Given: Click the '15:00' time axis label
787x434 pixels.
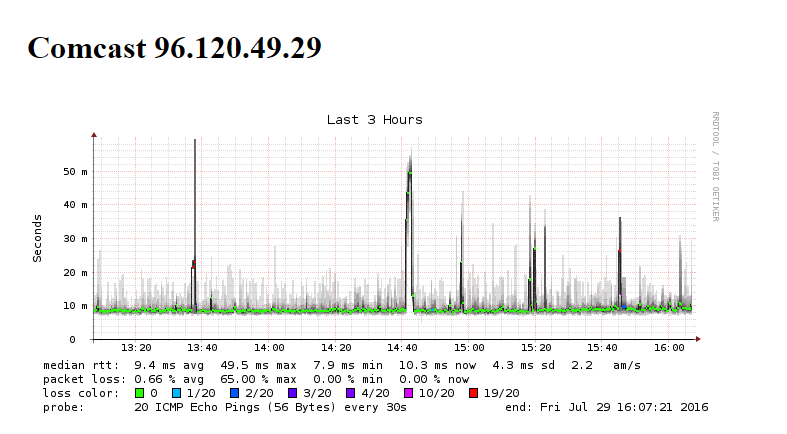Looking at the screenshot, I should click(x=469, y=348).
